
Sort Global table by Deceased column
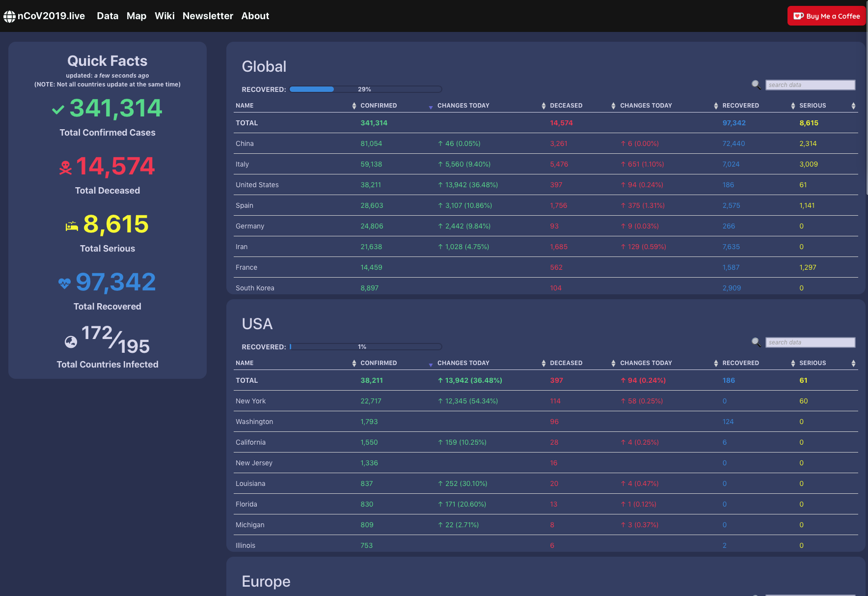566,106
